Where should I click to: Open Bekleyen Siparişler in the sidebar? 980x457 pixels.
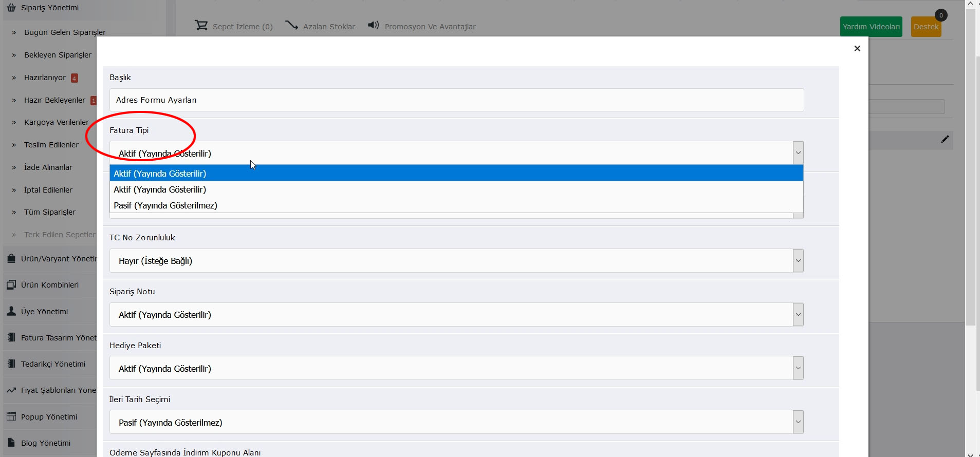pos(58,55)
